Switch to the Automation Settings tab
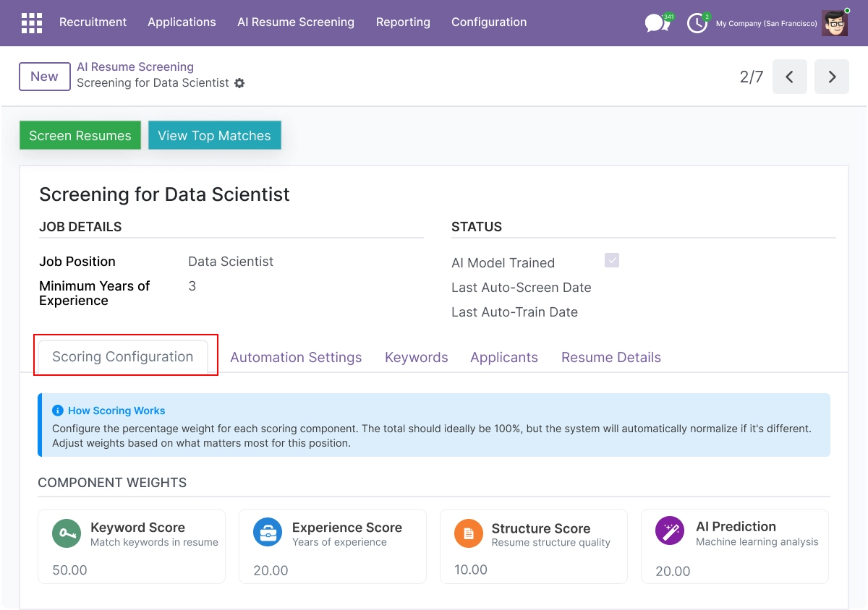 296,357
